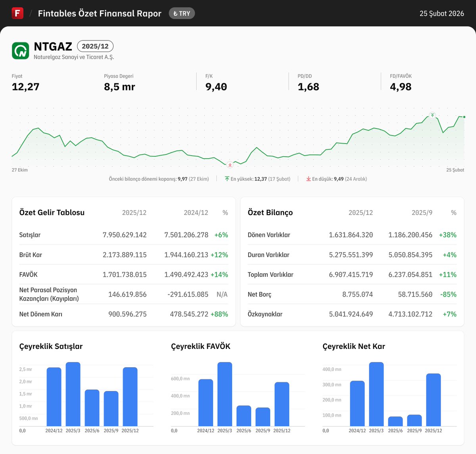Click the Net Dönem Karı change +88%
The width and height of the screenshot is (476, 454).
click(219, 314)
